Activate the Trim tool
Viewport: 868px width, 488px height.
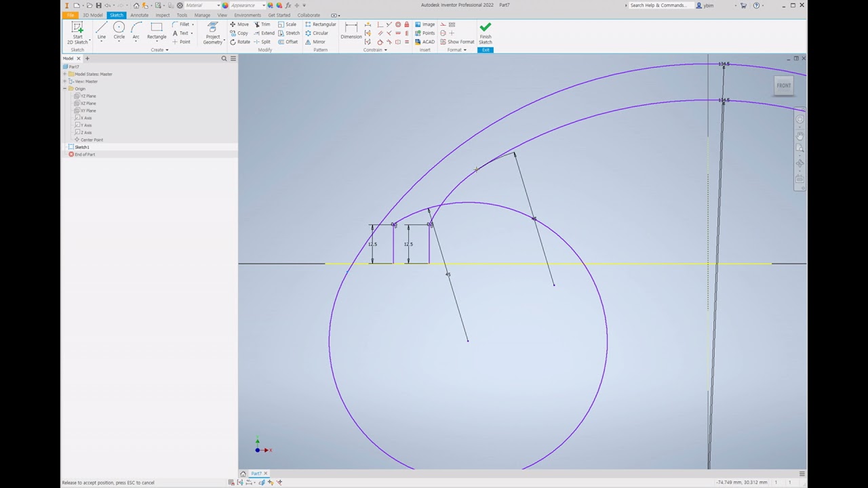click(262, 24)
